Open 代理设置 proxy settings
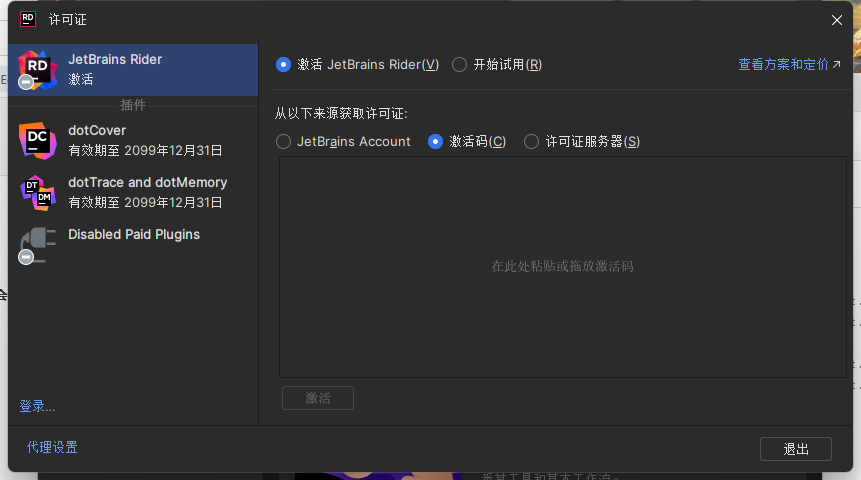This screenshot has height=480, width=861. pos(52,448)
